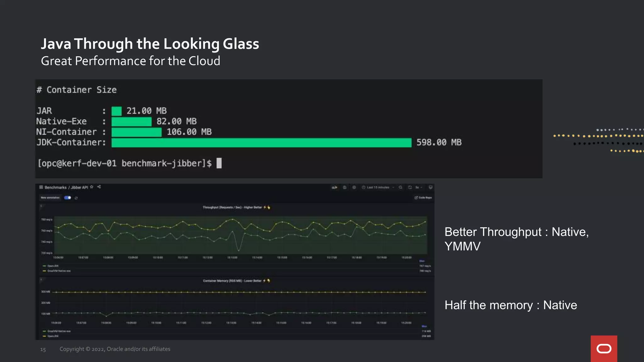
Task: Click the share dashboard icon
Action: [x=99, y=187]
